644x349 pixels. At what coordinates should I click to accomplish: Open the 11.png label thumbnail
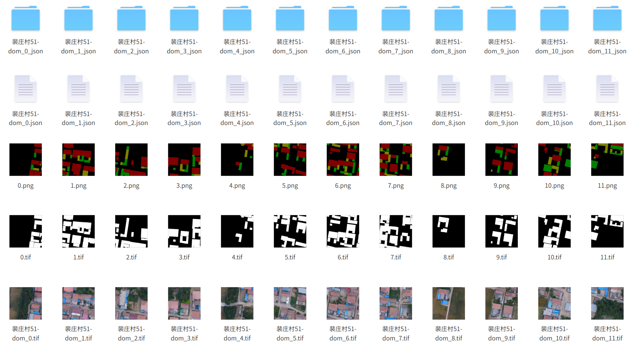(607, 160)
